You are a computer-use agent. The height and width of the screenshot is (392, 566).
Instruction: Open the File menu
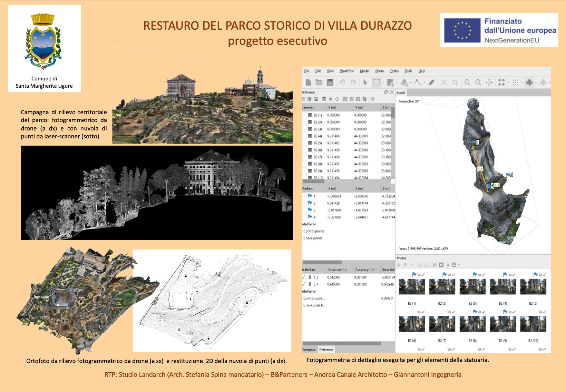pos(306,71)
